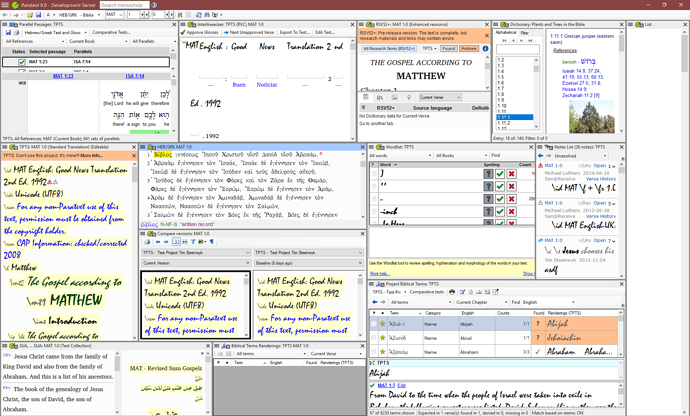Click the Edit link next to MAT 1:7
This screenshot has height=416, width=690.
coord(401,385)
